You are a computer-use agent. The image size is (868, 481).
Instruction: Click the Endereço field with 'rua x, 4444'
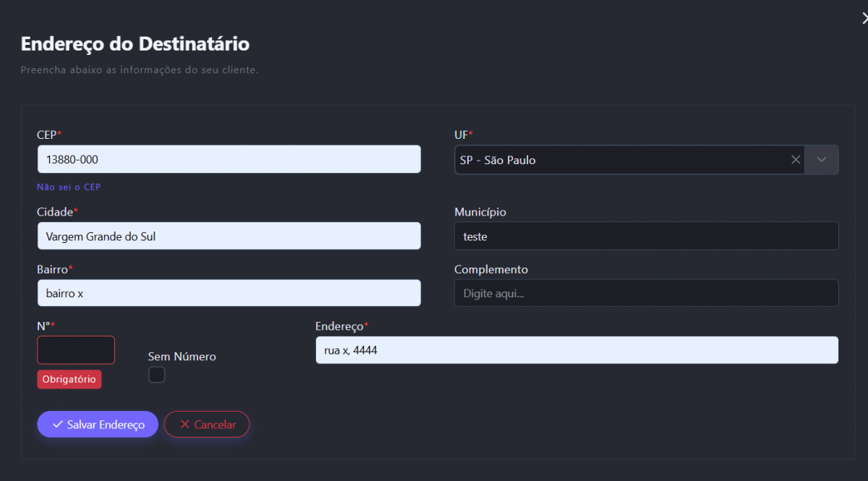pyautogui.click(x=576, y=350)
